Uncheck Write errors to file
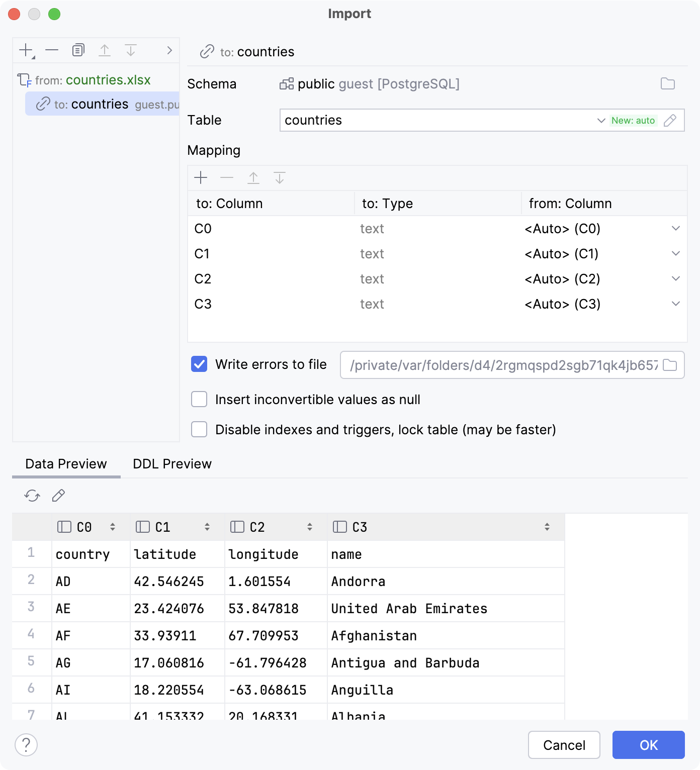Image resolution: width=700 pixels, height=770 pixels. [x=199, y=364]
